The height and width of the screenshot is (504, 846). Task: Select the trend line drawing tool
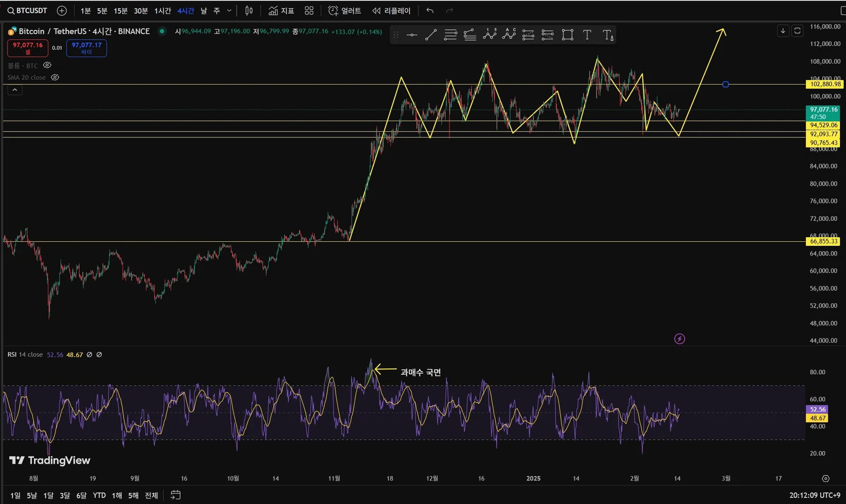point(431,35)
